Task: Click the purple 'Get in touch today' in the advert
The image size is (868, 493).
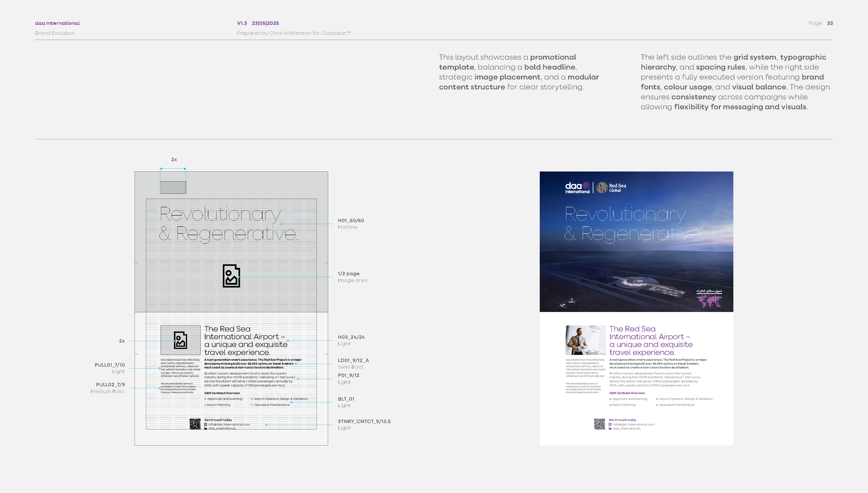Action: pos(623,420)
